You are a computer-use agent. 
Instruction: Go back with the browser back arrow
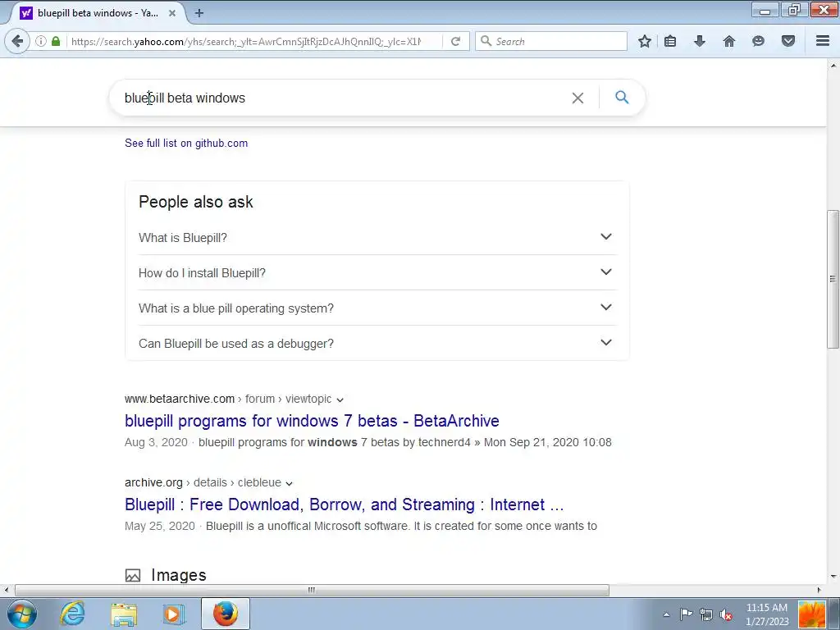tap(17, 41)
